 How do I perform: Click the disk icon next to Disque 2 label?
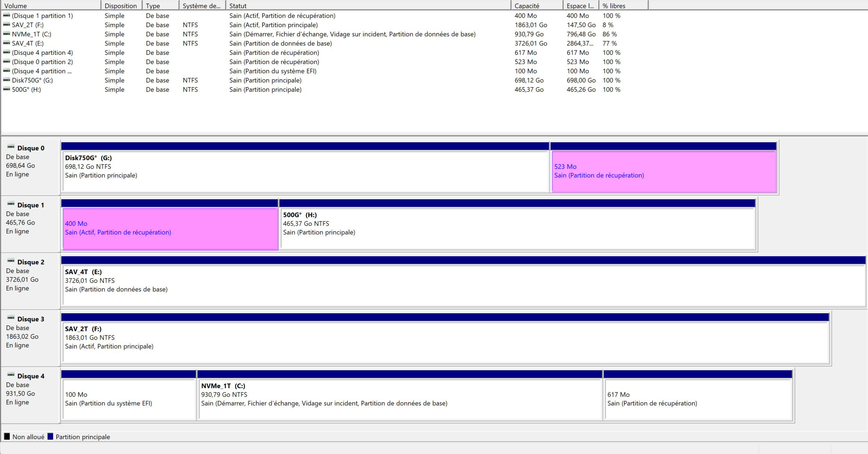pyautogui.click(x=11, y=261)
